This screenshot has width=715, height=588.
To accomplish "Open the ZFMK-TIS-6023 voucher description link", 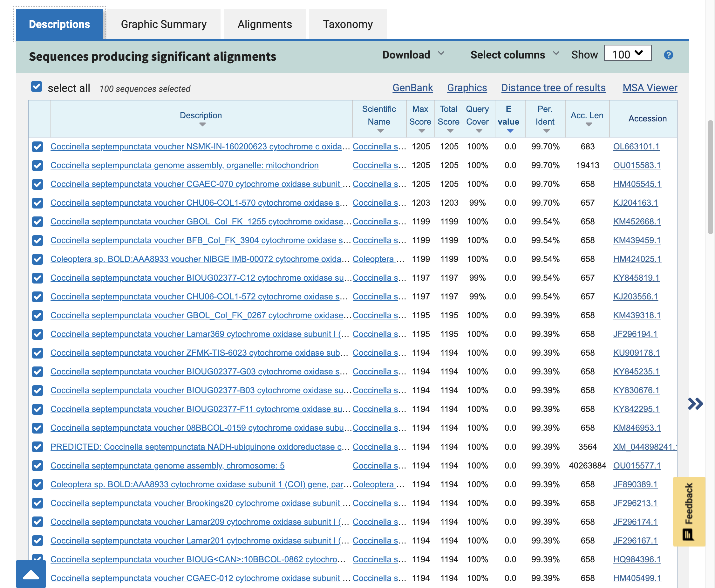I will 199,353.
